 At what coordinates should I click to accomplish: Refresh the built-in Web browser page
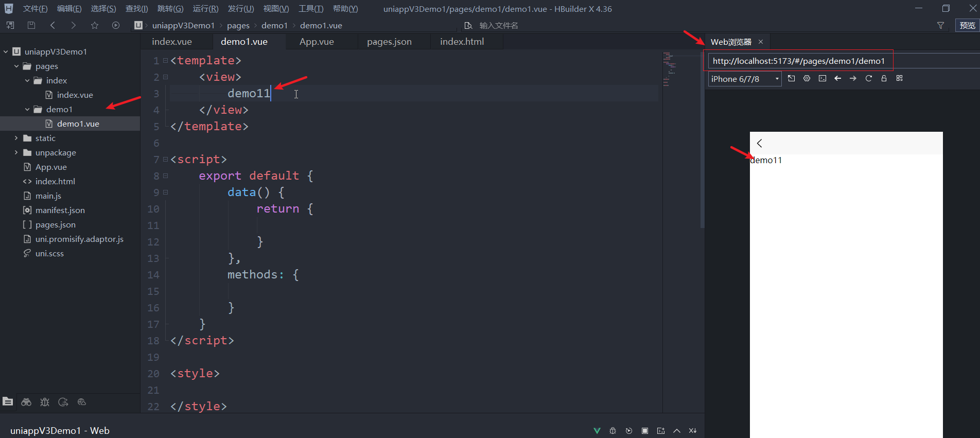coord(869,78)
